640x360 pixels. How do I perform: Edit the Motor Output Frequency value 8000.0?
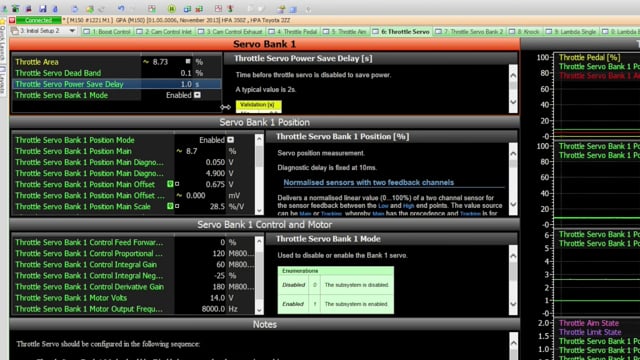point(213,309)
